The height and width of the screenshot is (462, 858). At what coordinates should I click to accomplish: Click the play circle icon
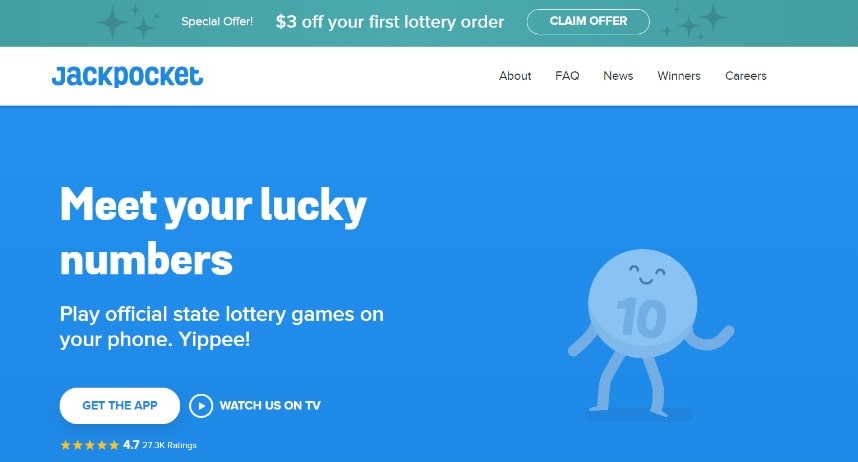click(x=201, y=406)
